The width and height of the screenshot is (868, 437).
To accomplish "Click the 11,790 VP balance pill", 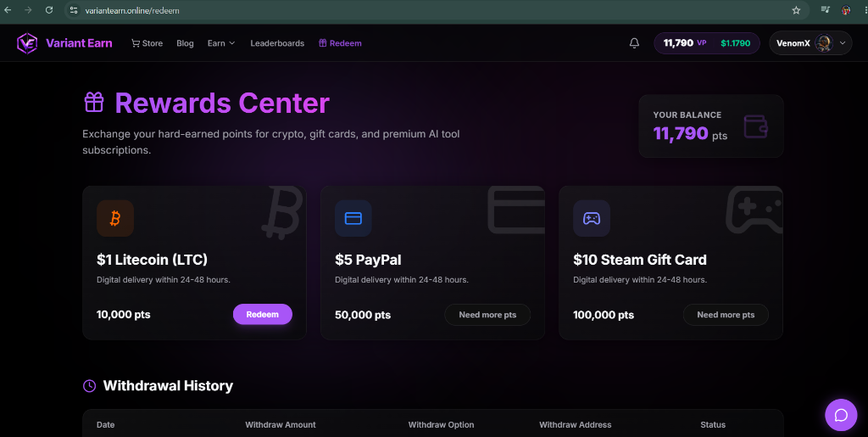I will 706,42.
